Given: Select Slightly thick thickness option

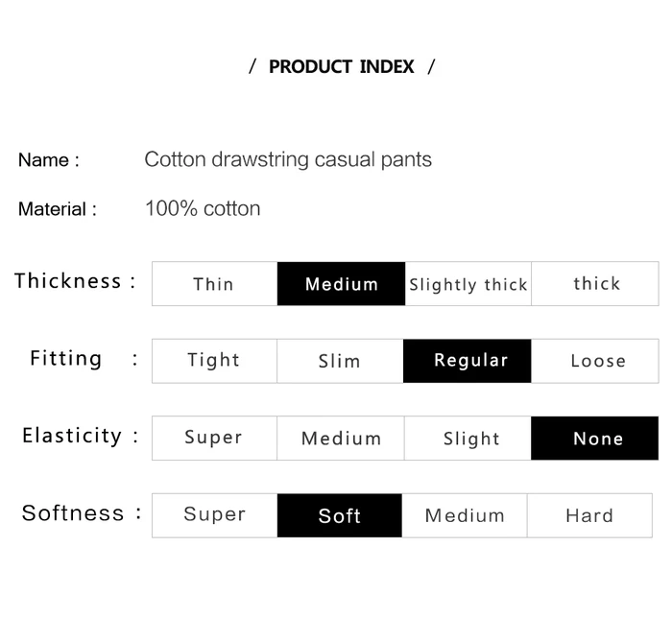Looking at the screenshot, I should click(468, 284).
